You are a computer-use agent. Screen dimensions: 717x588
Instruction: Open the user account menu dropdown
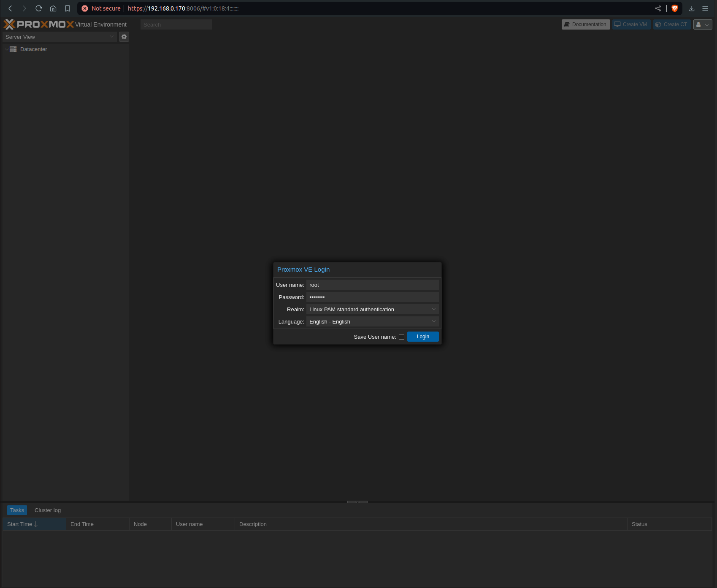[703, 24]
